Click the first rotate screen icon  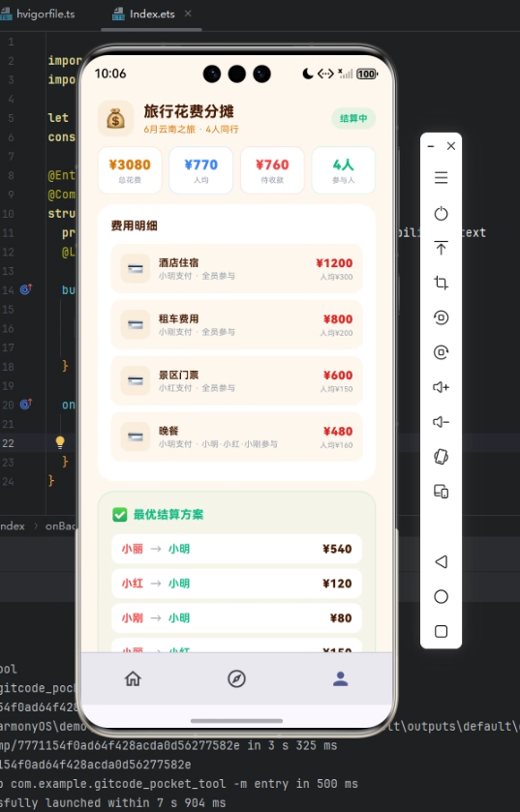[441, 317]
